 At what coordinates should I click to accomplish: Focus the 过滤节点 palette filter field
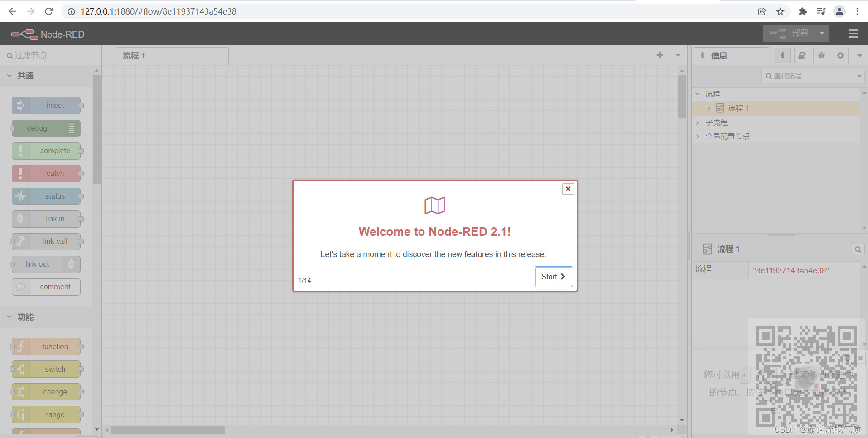(x=51, y=55)
